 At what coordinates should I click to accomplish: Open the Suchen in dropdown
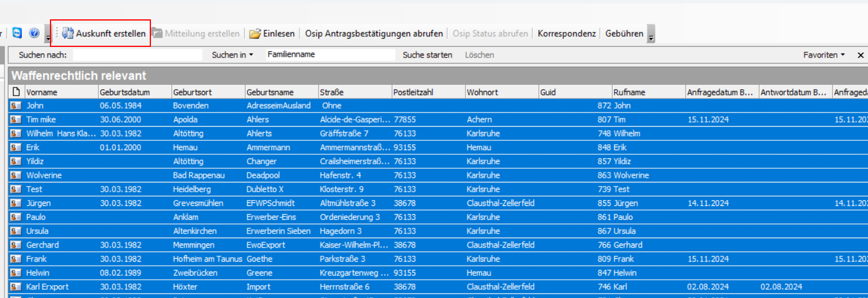coord(233,55)
